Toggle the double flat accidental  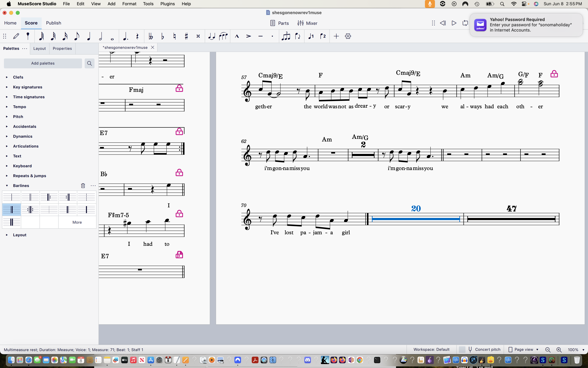[x=151, y=36]
